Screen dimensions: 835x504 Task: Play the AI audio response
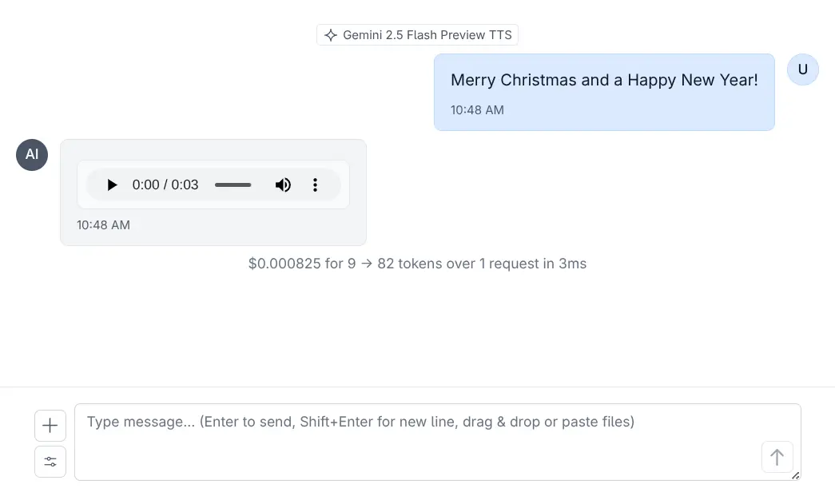click(x=112, y=185)
